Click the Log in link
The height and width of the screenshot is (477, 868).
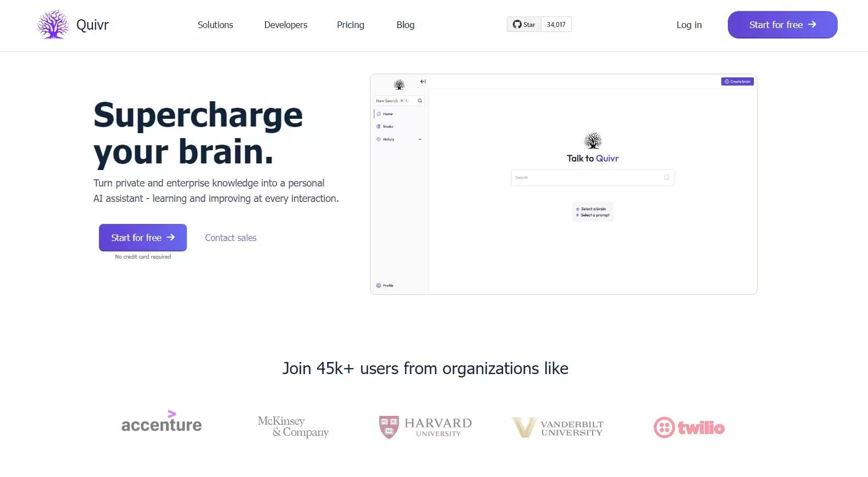[x=689, y=25]
